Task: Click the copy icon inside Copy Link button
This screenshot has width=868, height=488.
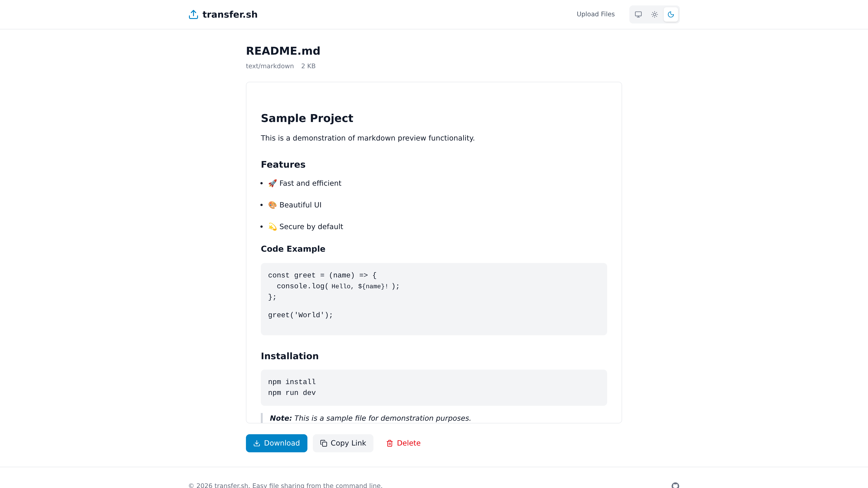Action: pyautogui.click(x=324, y=443)
